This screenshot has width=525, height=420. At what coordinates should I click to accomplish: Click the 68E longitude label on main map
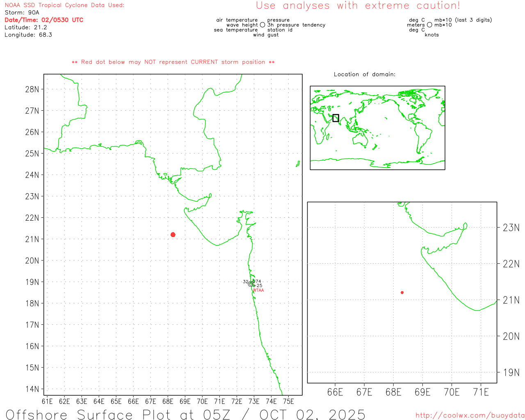168,401
